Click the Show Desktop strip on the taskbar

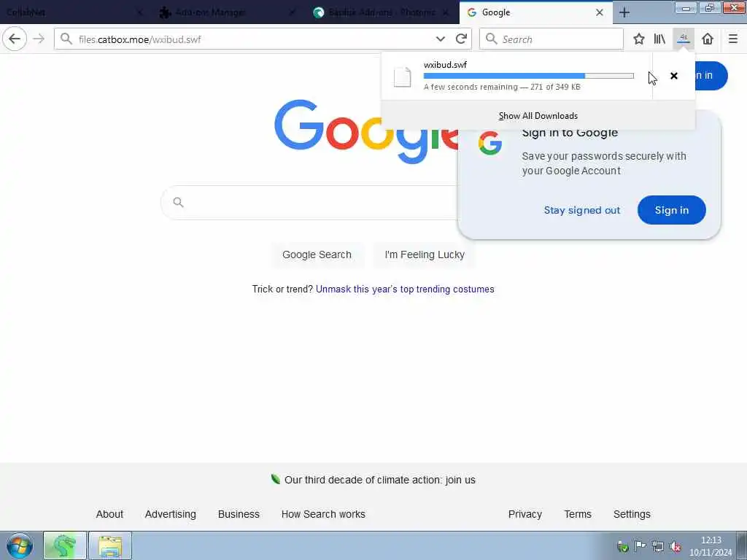pyautogui.click(x=742, y=545)
